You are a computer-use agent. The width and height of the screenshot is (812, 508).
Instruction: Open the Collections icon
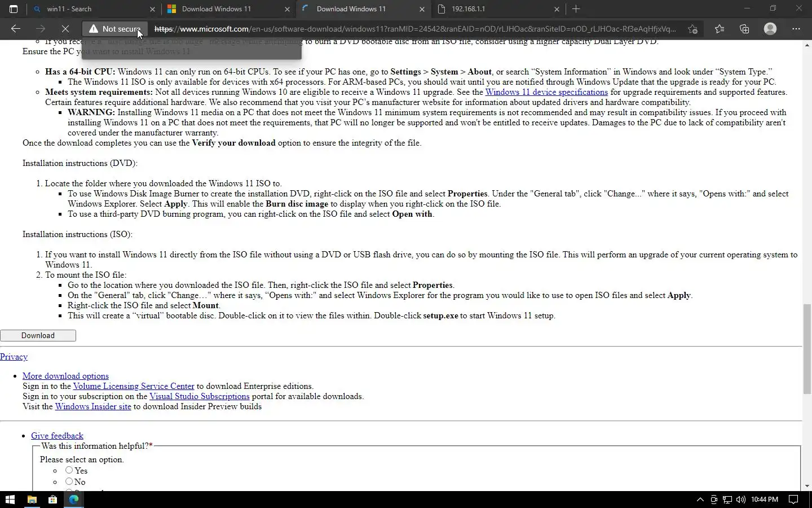point(744,29)
